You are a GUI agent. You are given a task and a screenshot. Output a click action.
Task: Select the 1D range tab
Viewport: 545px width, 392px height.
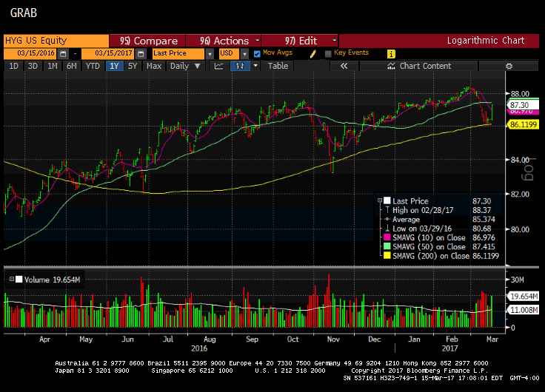point(13,66)
